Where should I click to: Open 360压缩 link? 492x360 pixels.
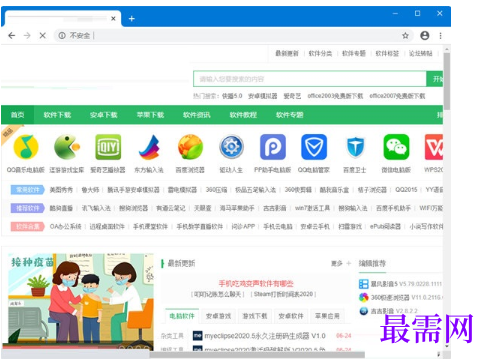click(216, 190)
